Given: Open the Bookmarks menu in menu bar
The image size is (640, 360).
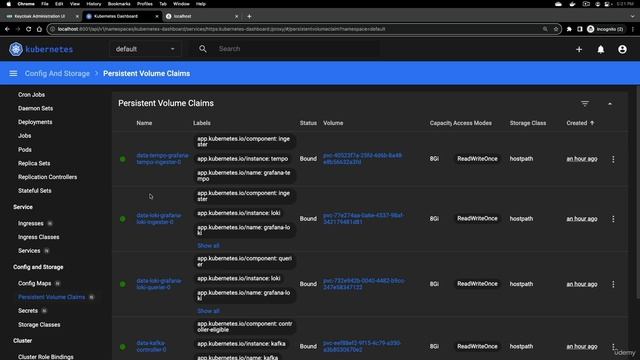Looking at the screenshot, I should [119, 4].
